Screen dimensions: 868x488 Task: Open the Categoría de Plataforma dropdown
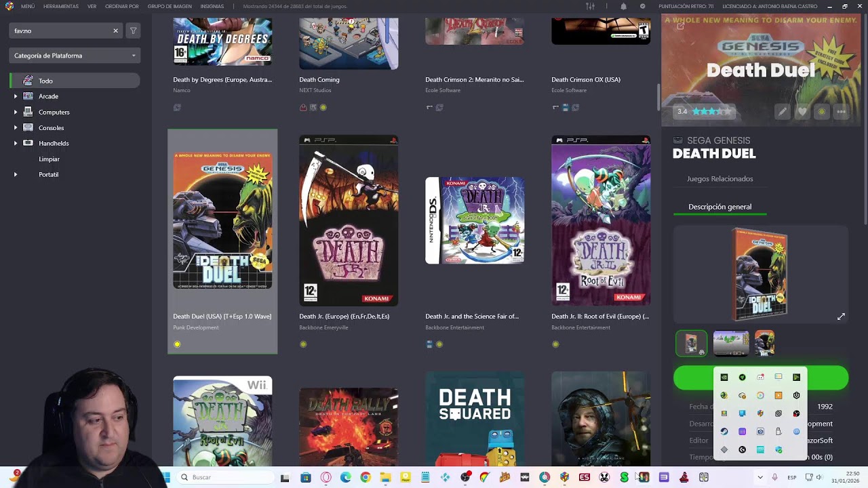click(x=75, y=56)
